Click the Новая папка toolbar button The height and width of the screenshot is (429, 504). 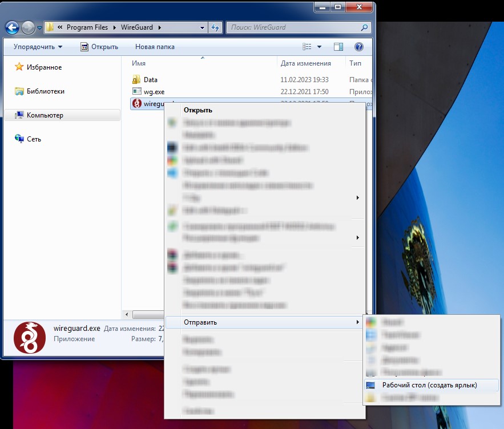(155, 47)
